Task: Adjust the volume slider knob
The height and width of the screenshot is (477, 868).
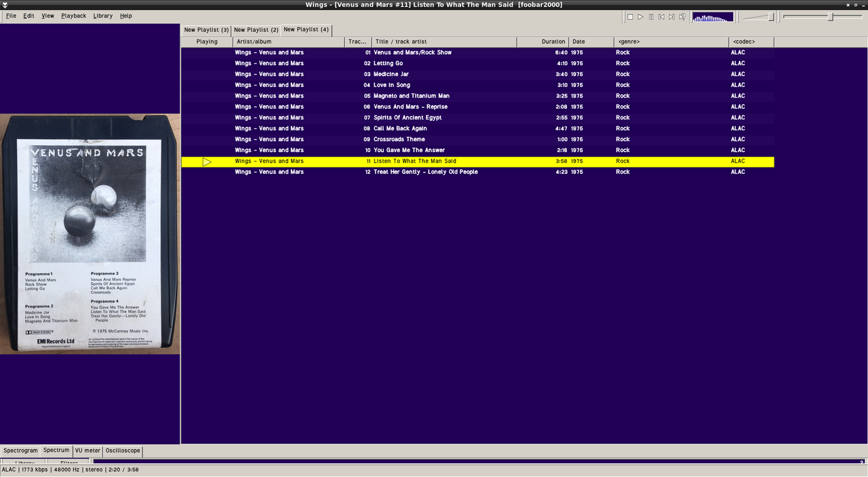Action: coord(771,17)
